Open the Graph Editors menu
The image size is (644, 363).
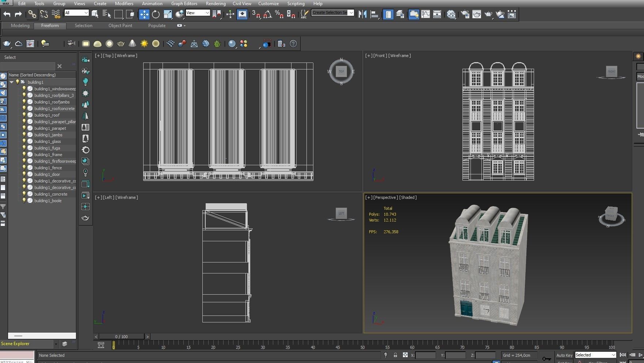click(x=184, y=4)
